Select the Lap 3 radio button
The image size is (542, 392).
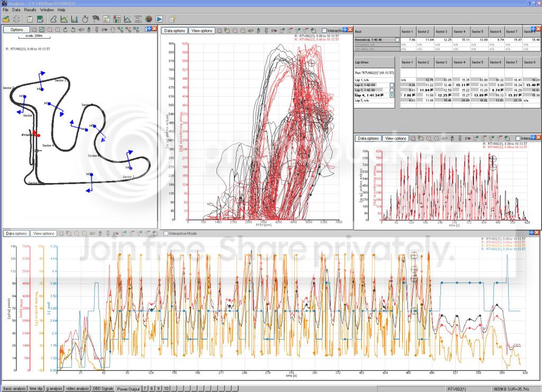(392, 90)
